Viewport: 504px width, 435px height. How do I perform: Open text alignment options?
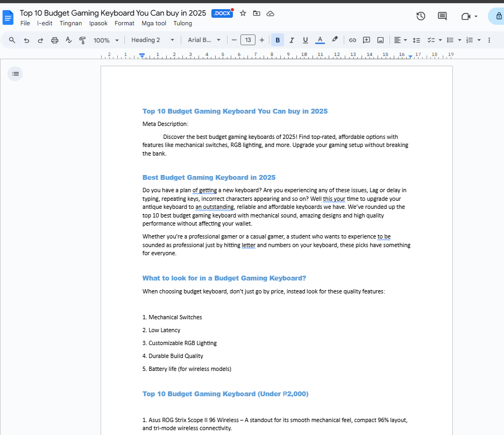pyautogui.click(x=400, y=40)
